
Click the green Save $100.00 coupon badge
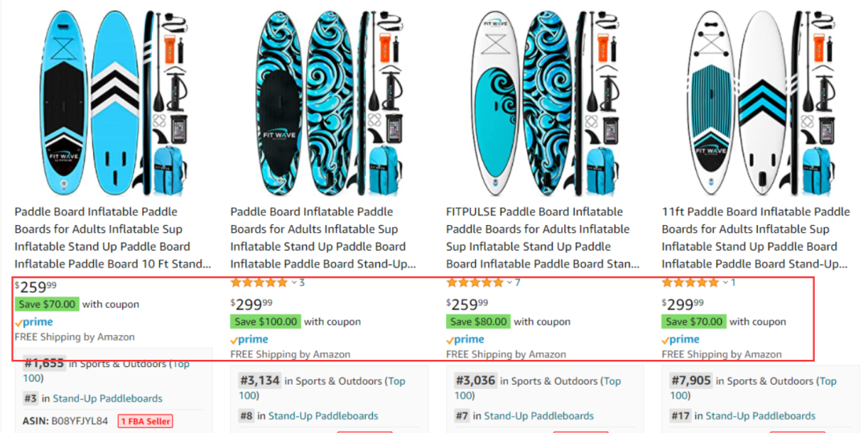pos(265,321)
